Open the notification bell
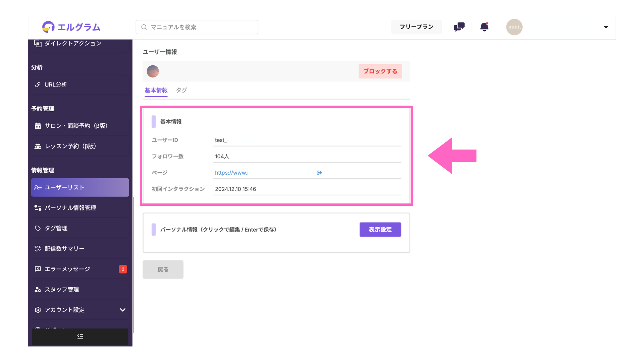 click(x=484, y=27)
